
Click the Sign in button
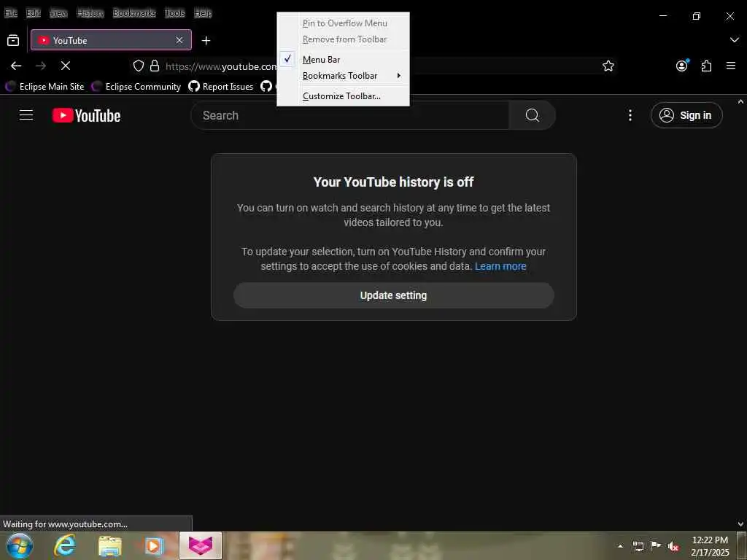[x=686, y=115]
